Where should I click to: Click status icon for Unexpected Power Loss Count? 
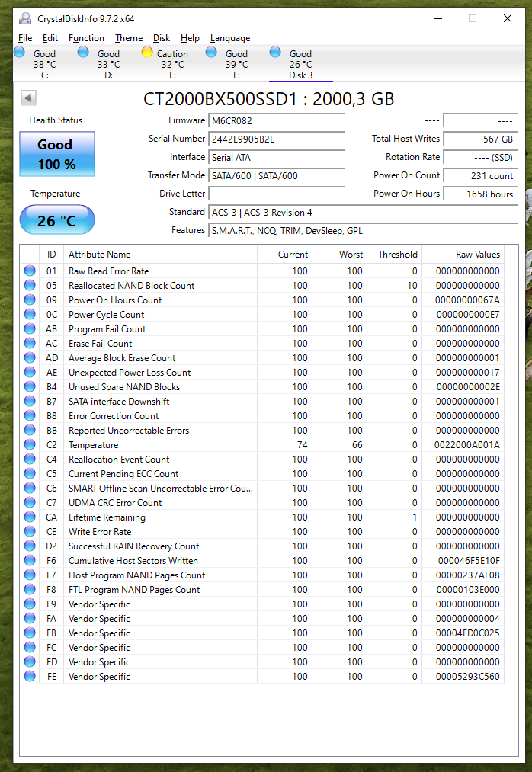[30, 372]
